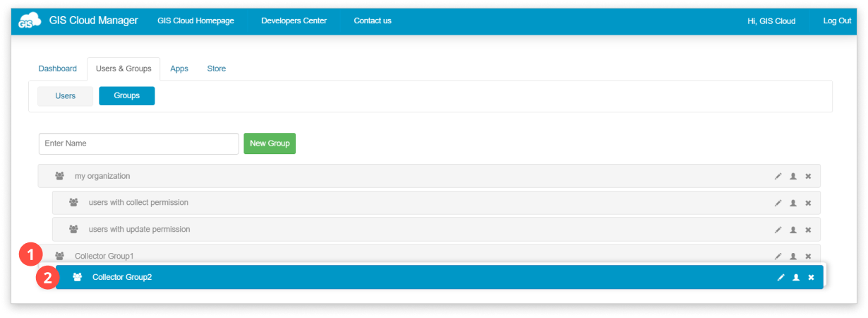Manage users of Collector Group2

796,277
